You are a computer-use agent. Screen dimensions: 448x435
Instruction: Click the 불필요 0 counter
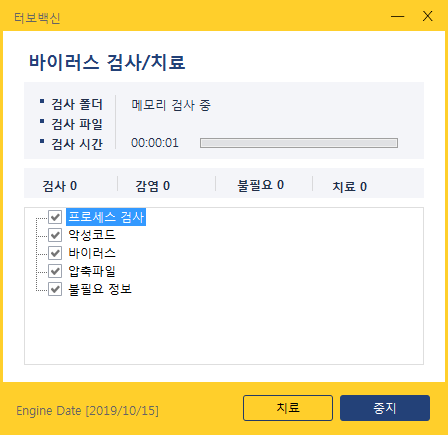(261, 185)
